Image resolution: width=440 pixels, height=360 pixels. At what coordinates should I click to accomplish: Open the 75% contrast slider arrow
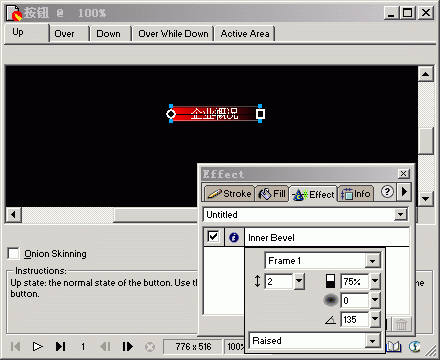tap(375, 282)
